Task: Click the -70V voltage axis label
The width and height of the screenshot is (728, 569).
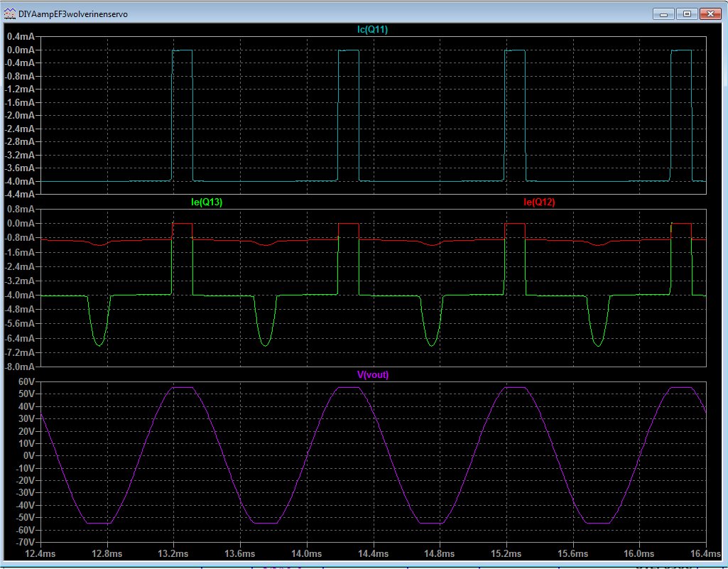Action: pyautogui.click(x=25, y=543)
